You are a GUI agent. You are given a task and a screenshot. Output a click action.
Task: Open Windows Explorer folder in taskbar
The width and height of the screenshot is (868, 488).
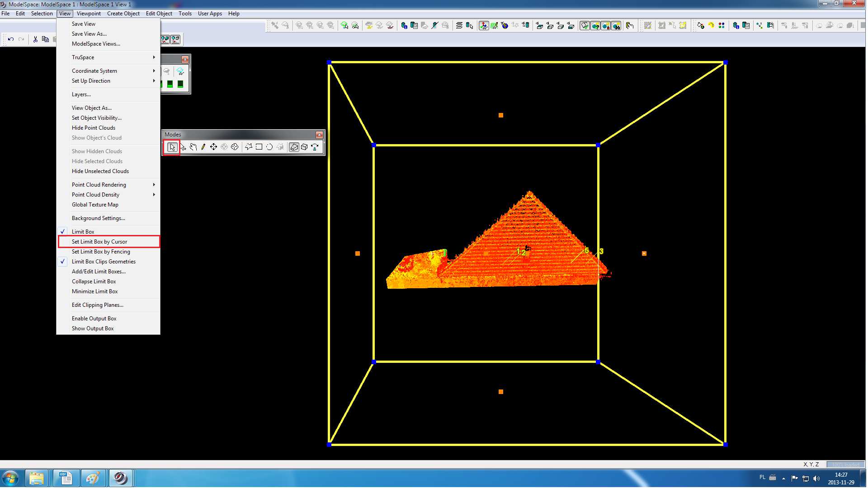click(37, 478)
